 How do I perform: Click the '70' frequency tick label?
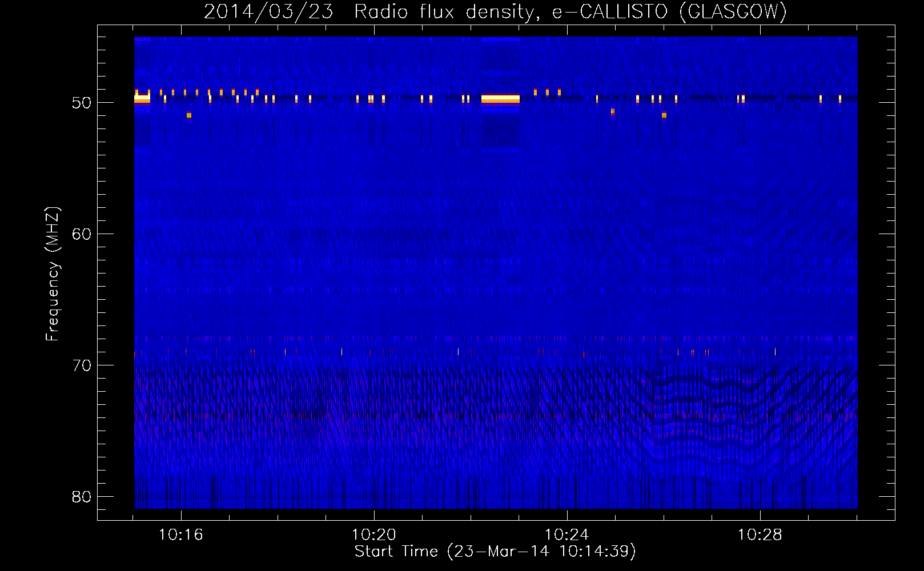[x=82, y=365]
